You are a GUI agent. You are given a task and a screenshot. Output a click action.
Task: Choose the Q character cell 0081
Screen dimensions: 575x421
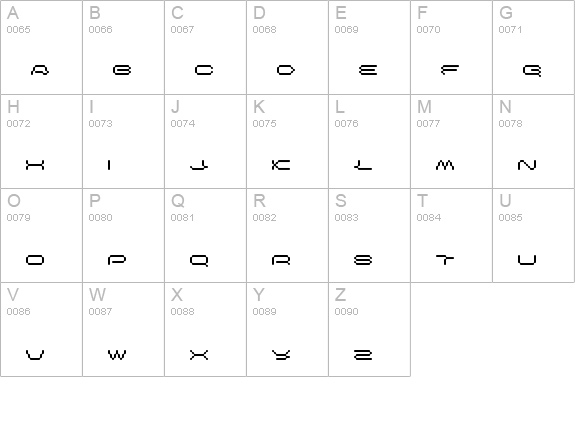pyautogui.click(x=205, y=235)
